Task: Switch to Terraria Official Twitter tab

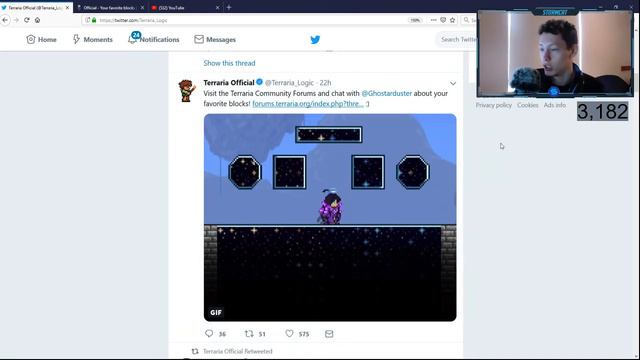Action: [x=35, y=7]
